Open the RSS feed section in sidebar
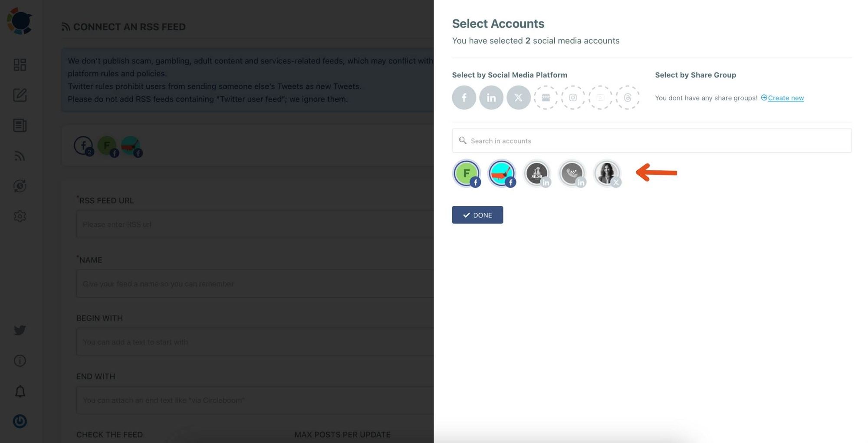 pyautogui.click(x=20, y=155)
